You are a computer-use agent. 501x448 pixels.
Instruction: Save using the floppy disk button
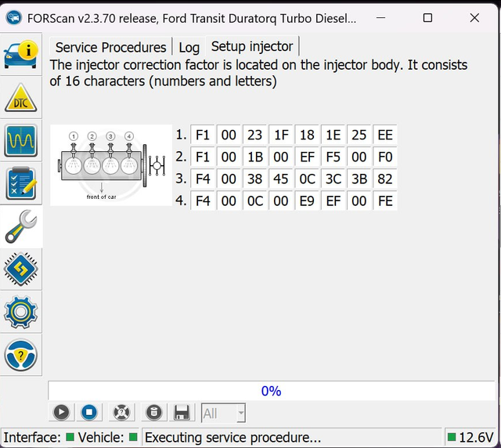point(182,412)
